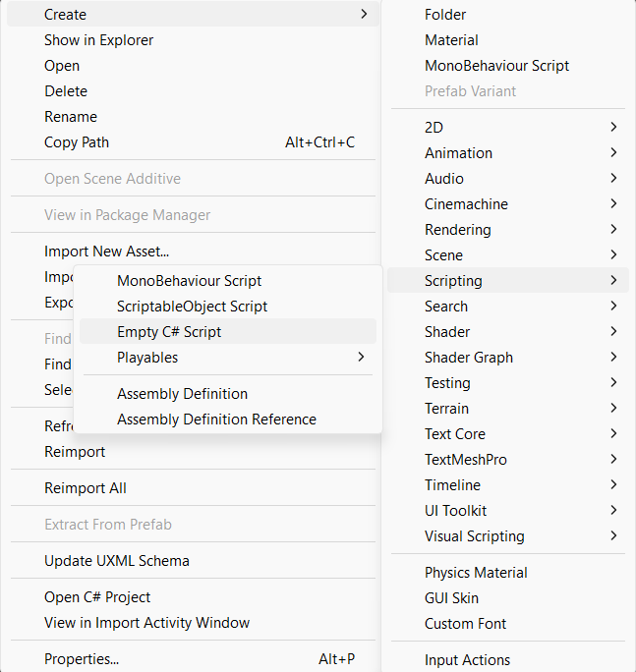Select Input Actions asset option

pyautogui.click(x=508, y=660)
